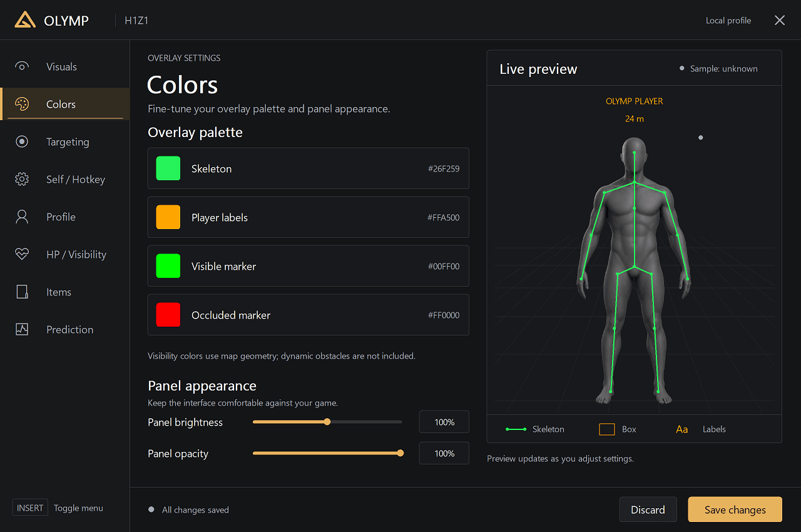The image size is (801, 532).
Task: Open HP / Visibility settings
Action: (x=65, y=254)
